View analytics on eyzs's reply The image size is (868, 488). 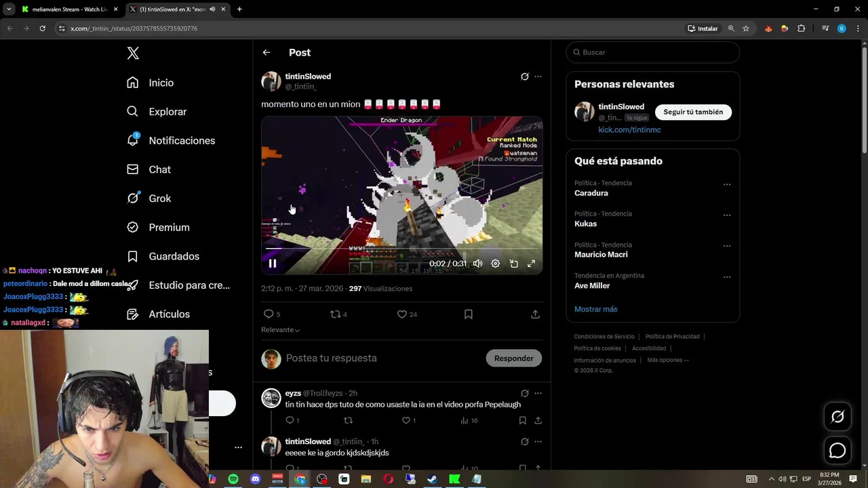pyautogui.click(x=469, y=421)
